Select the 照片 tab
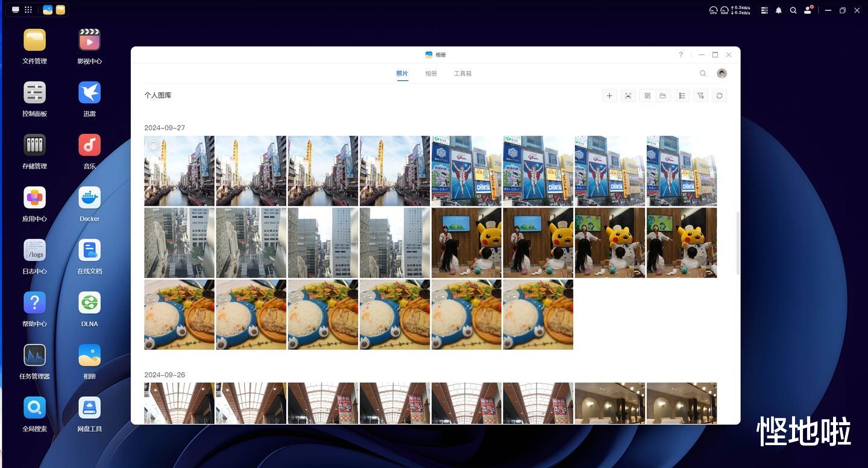Screen dimensions: 868x468 coord(402,74)
